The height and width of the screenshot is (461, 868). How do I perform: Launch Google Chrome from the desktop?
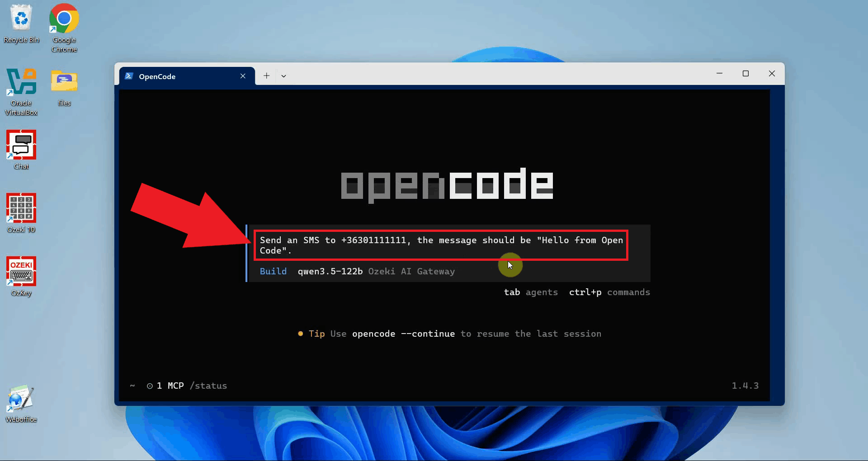click(64, 28)
